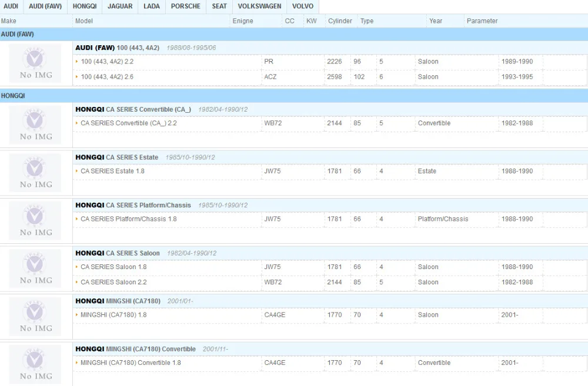Click engine code PR
The width and height of the screenshot is (588, 386).
click(x=269, y=62)
